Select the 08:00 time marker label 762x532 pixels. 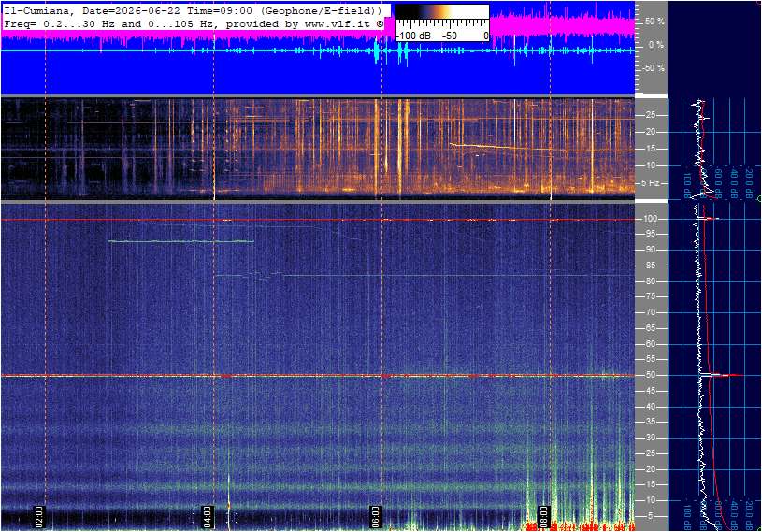click(544, 517)
